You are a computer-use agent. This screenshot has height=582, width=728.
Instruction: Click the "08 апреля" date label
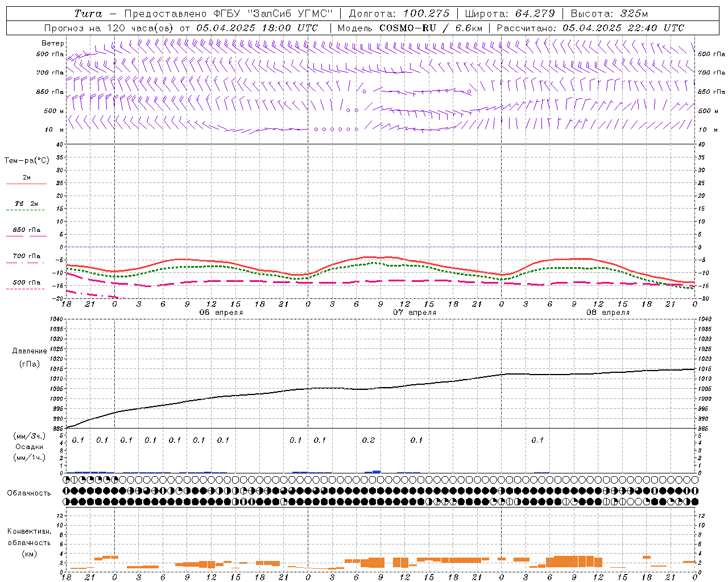point(608,313)
